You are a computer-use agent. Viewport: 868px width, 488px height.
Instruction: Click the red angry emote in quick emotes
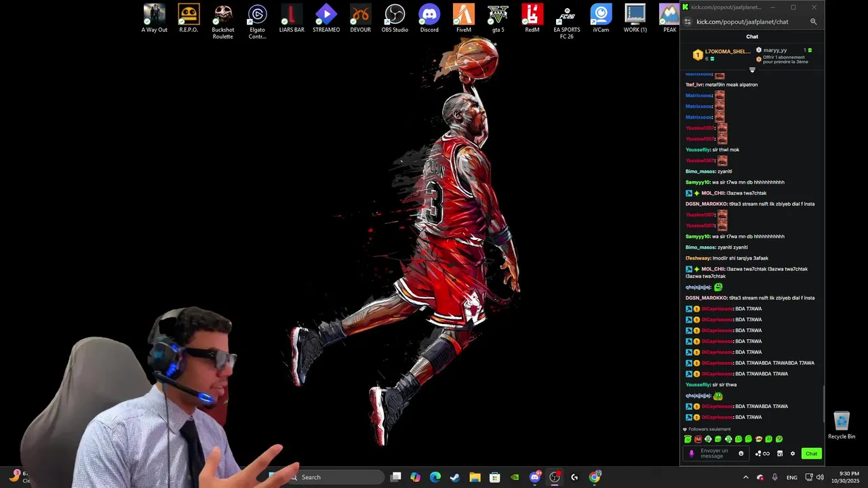pos(698,439)
